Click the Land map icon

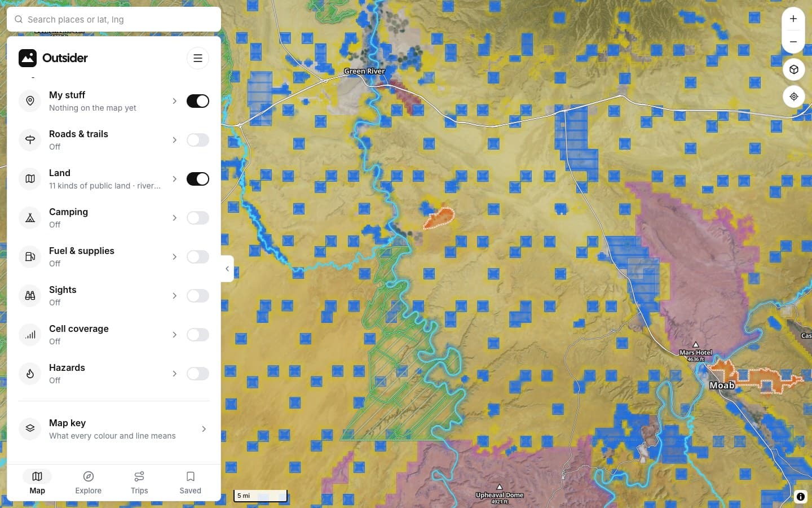[30, 179]
